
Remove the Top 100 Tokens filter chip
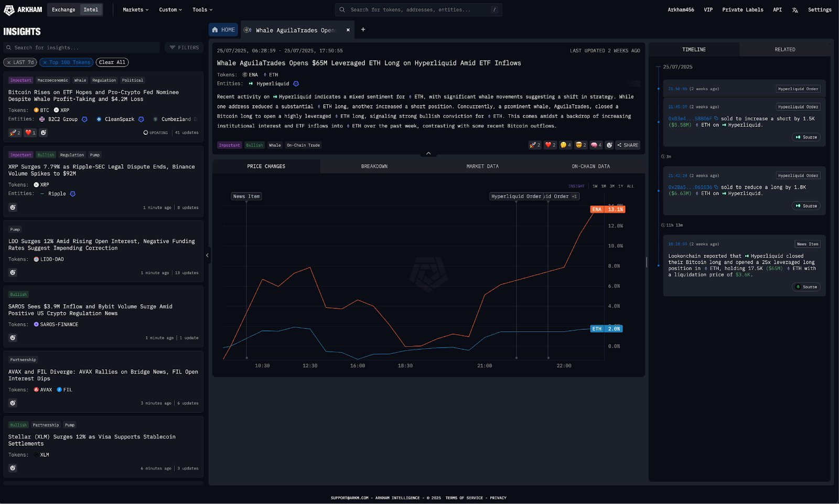pyautogui.click(x=45, y=62)
